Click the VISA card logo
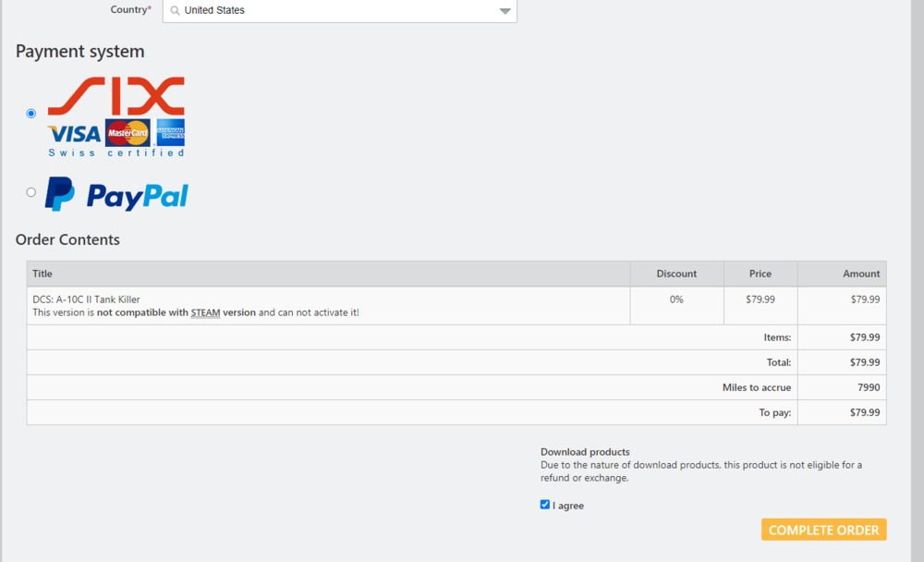Image resolution: width=924 pixels, height=562 pixels. coord(75,134)
